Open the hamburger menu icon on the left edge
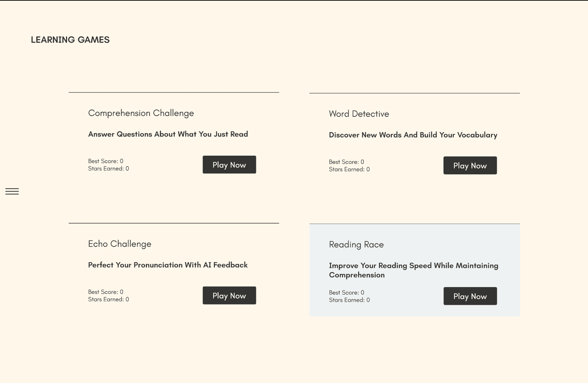The width and height of the screenshot is (588, 383). [x=12, y=191]
